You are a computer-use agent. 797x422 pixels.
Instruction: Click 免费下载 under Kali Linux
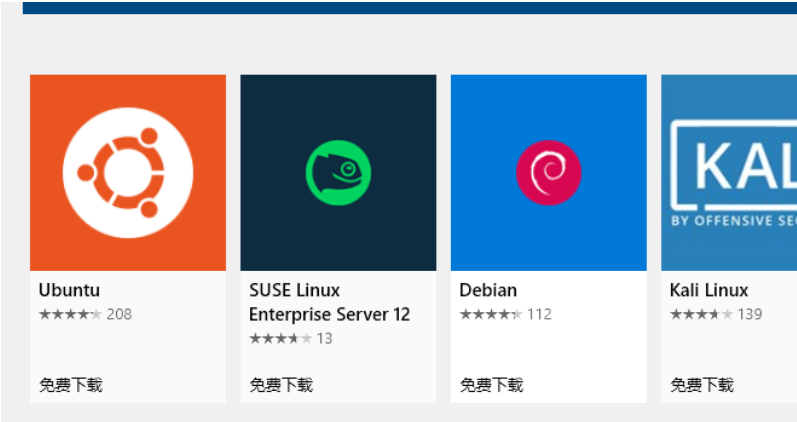(x=702, y=385)
